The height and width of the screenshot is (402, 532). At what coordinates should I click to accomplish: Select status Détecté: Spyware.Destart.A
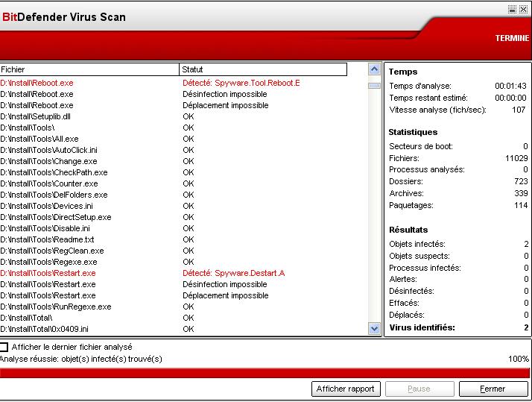point(234,273)
